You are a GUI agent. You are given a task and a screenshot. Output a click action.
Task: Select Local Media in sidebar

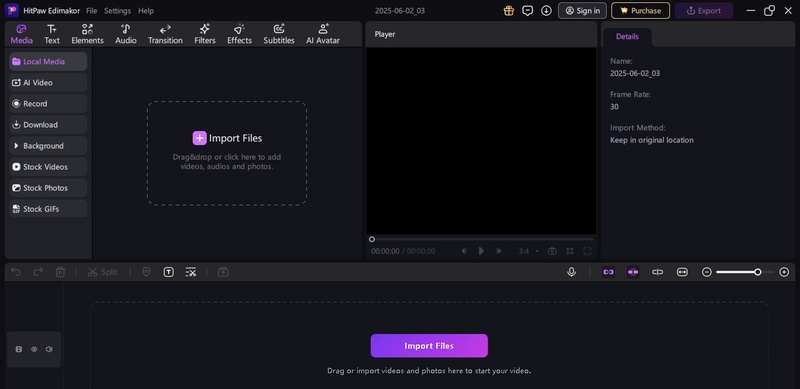pyautogui.click(x=48, y=61)
